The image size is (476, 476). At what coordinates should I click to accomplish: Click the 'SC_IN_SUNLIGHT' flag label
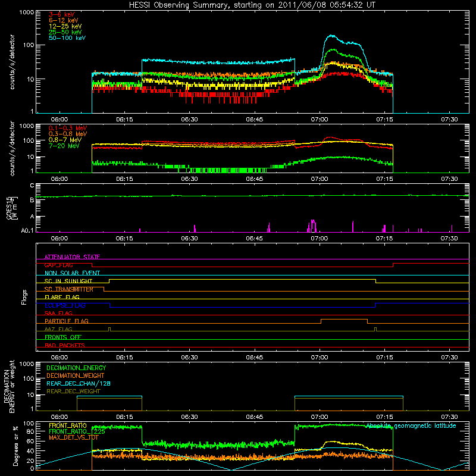[x=68, y=281]
